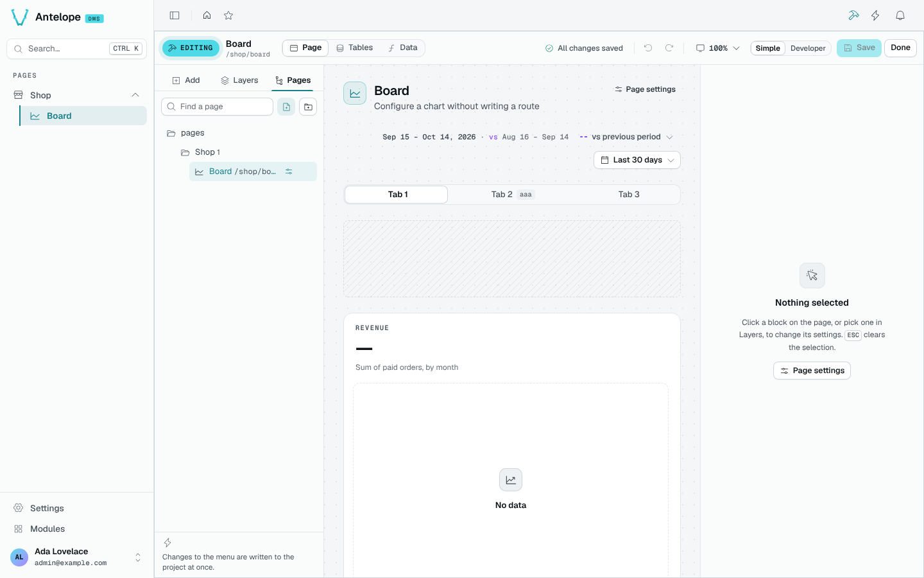The image size is (924, 578).
Task: Select the Board /shop/bo… tree row
Action: 253,171
